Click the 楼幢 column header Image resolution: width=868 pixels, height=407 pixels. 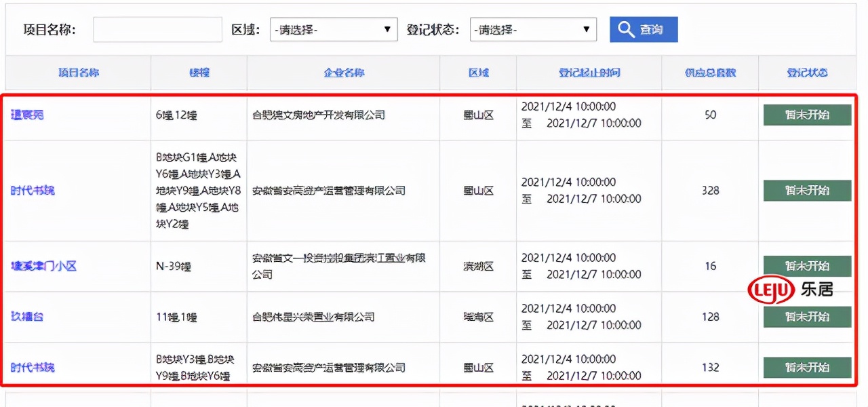(199, 73)
